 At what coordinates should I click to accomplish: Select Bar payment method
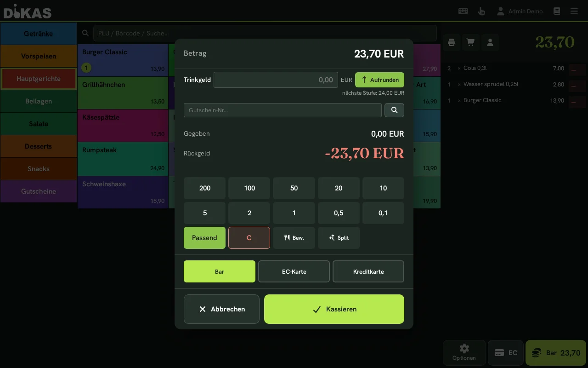pyautogui.click(x=220, y=271)
